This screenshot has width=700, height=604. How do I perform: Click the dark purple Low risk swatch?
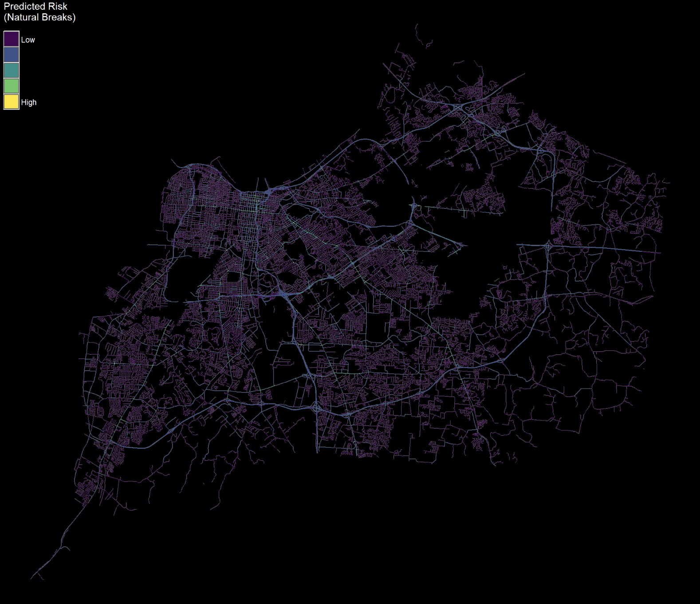pyautogui.click(x=12, y=39)
